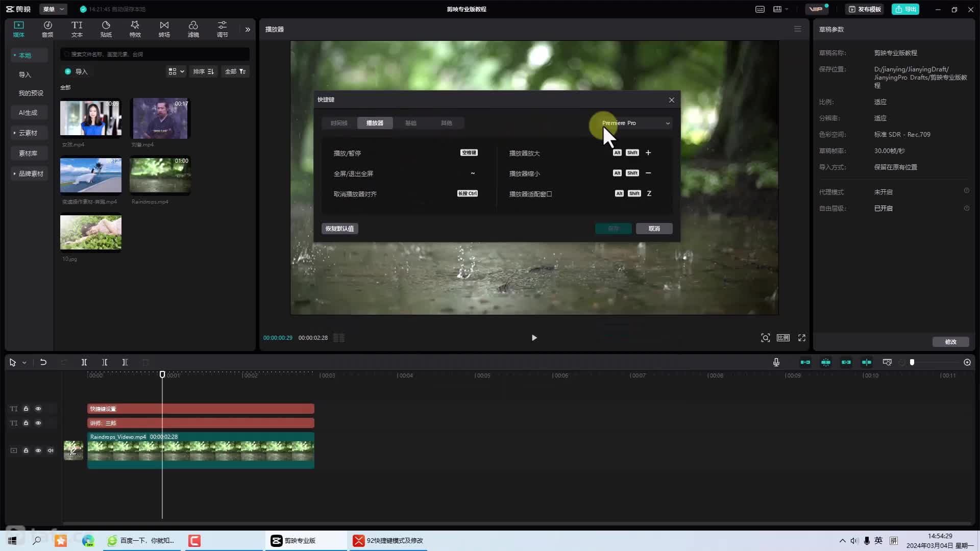Open the 滤镜 filters panel
This screenshot has height=551, width=980.
click(x=193, y=29)
